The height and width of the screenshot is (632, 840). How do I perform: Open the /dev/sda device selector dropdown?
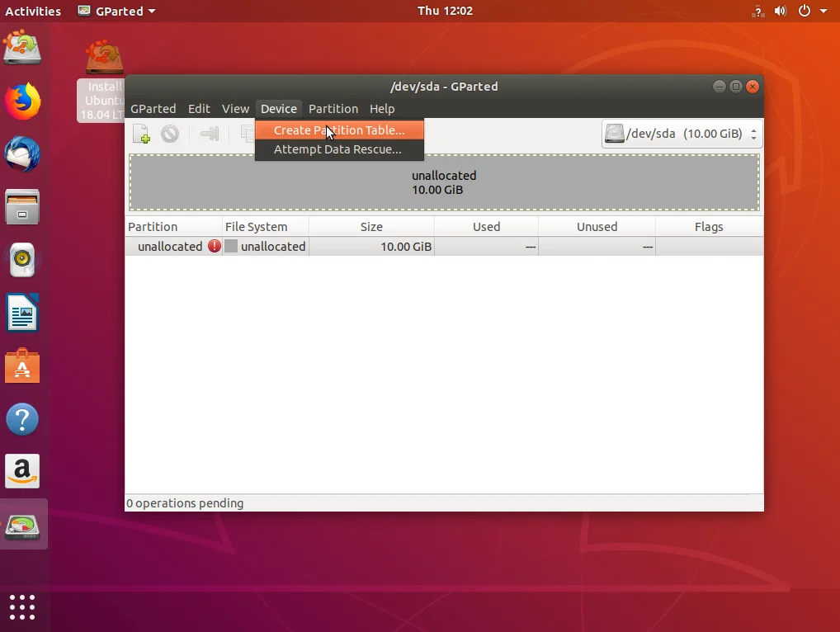[x=682, y=134]
